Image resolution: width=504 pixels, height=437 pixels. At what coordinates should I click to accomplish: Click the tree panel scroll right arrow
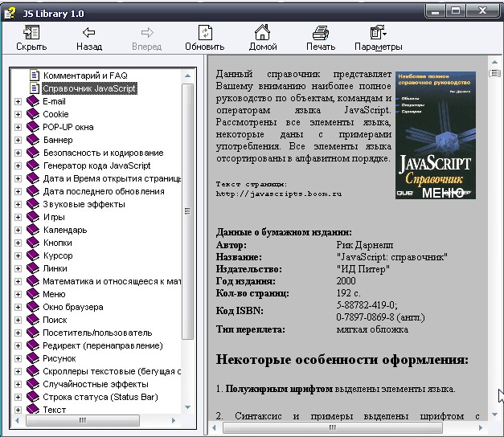174,420
